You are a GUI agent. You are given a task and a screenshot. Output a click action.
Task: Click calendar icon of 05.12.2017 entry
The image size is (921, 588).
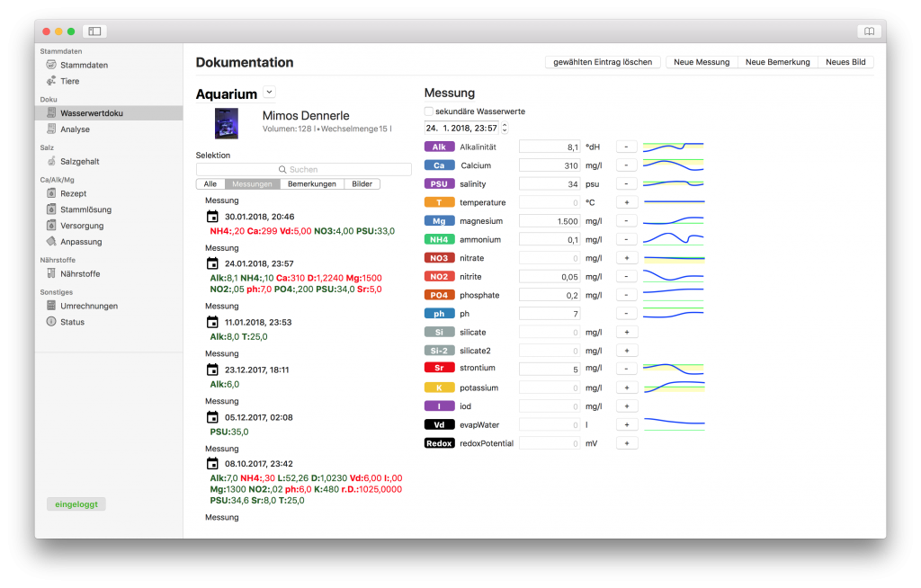[x=212, y=418]
